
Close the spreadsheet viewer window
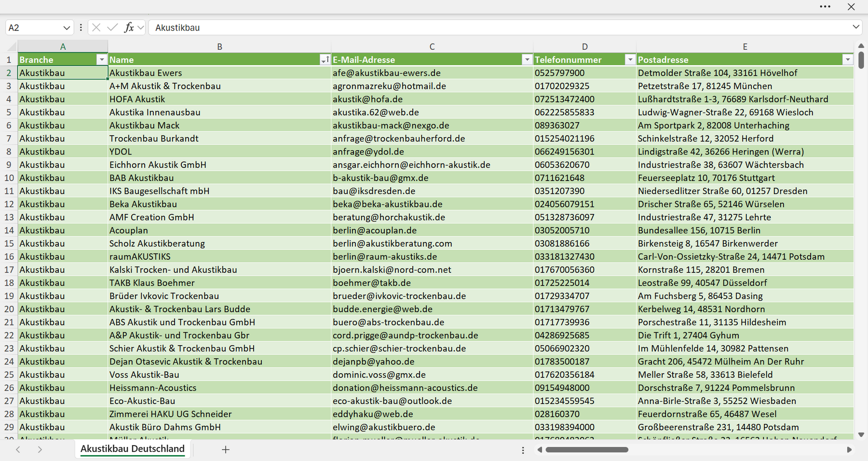coord(851,7)
